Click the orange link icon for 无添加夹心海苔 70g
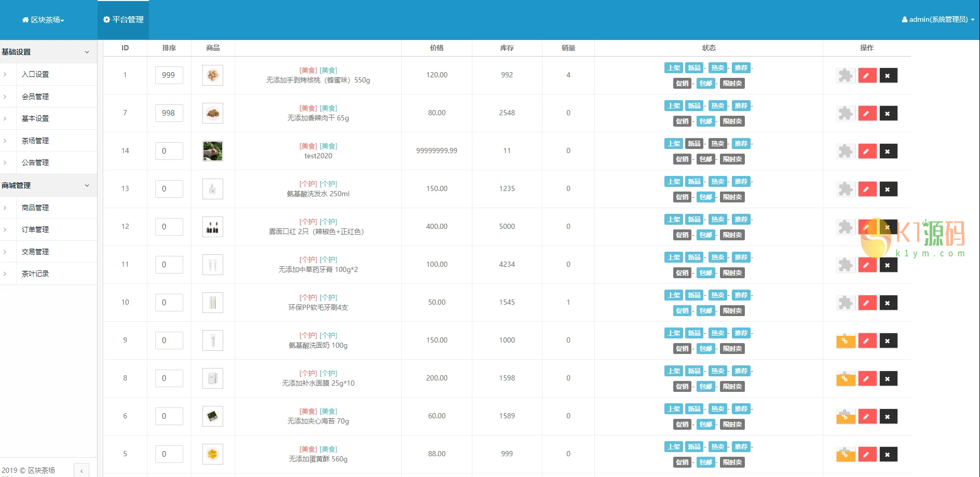Image resolution: width=980 pixels, height=477 pixels. pyautogui.click(x=846, y=416)
